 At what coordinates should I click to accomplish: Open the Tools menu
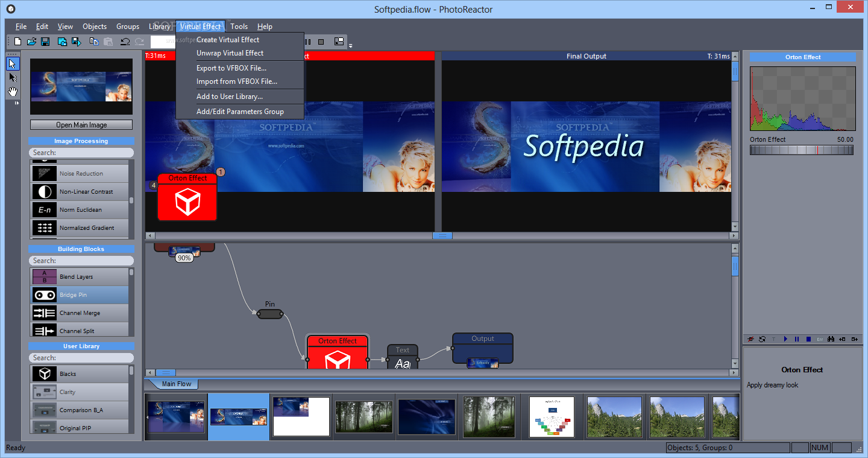click(x=239, y=27)
